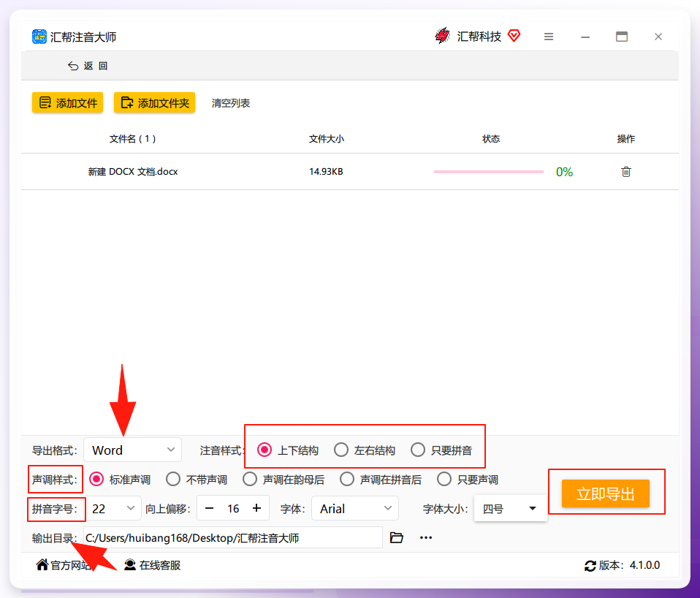700x598 pixels.
Task: Click the 操作 column header
Action: [x=626, y=139]
